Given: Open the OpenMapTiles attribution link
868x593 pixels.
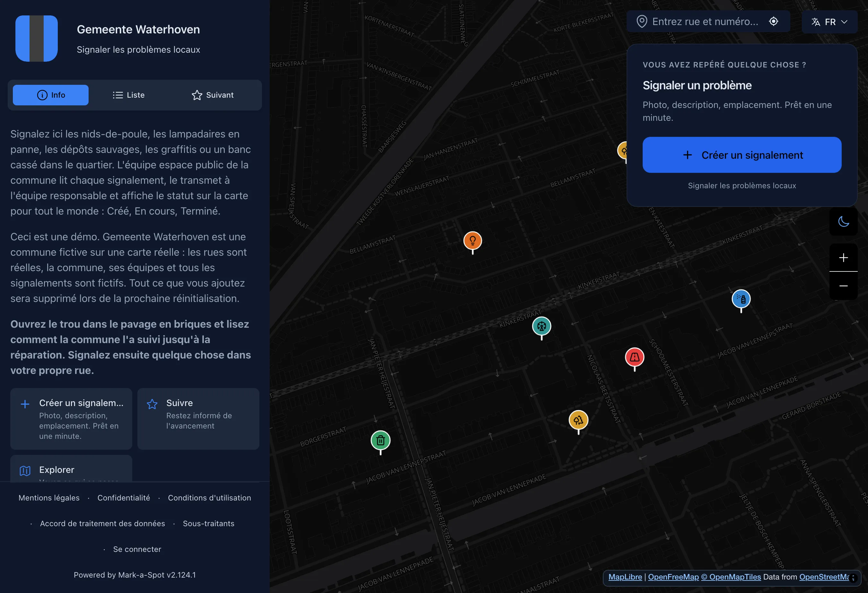Looking at the screenshot, I should [x=731, y=577].
